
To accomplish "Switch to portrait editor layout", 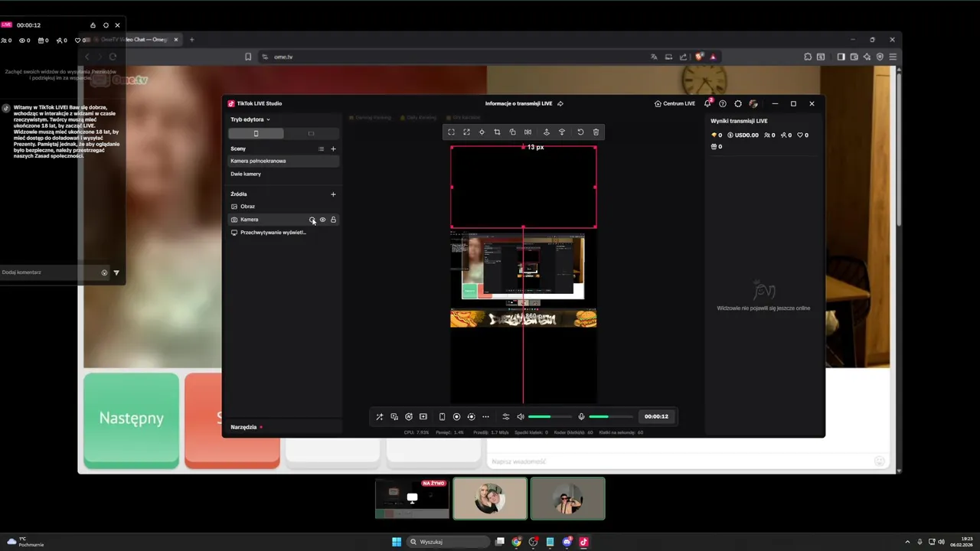I will tap(256, 133).
